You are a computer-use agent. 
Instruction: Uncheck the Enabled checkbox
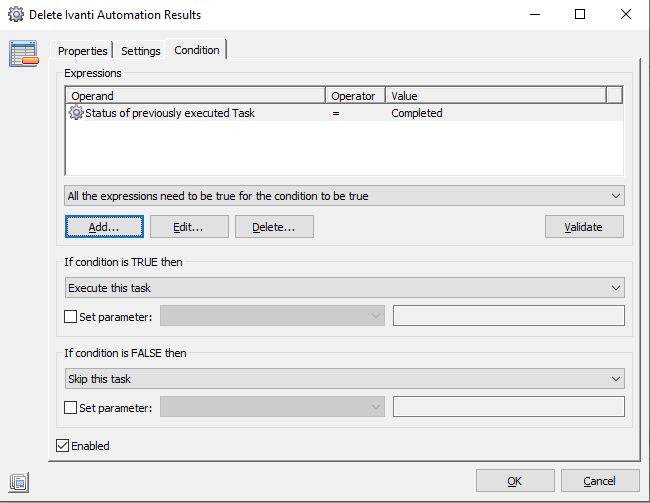[63, 446]
